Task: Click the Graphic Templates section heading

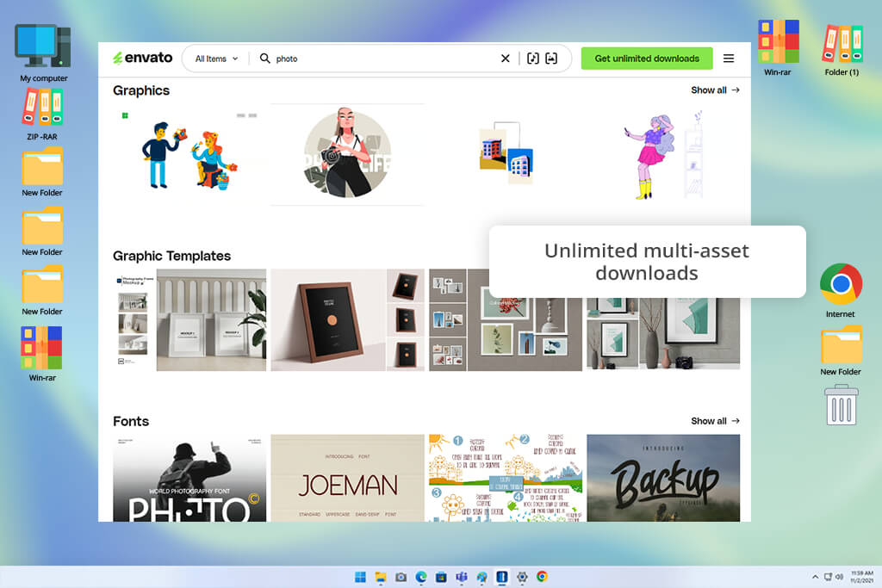Action: pyautogui.click(x=171, y=256)
